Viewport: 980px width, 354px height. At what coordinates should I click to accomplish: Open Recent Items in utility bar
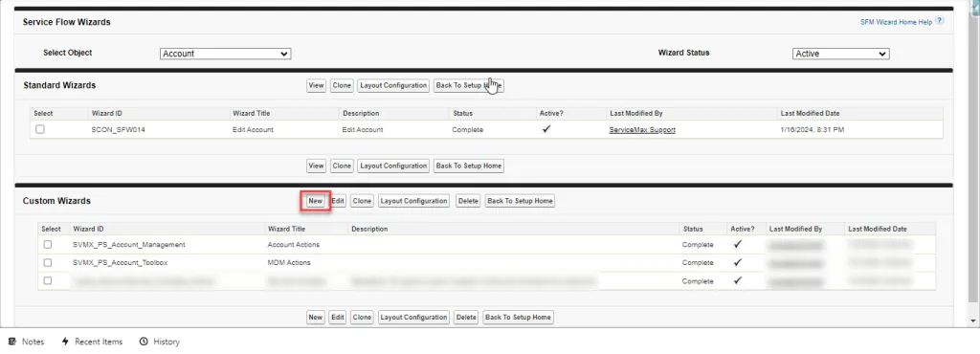pyautogui.click(x=92, y=342)
